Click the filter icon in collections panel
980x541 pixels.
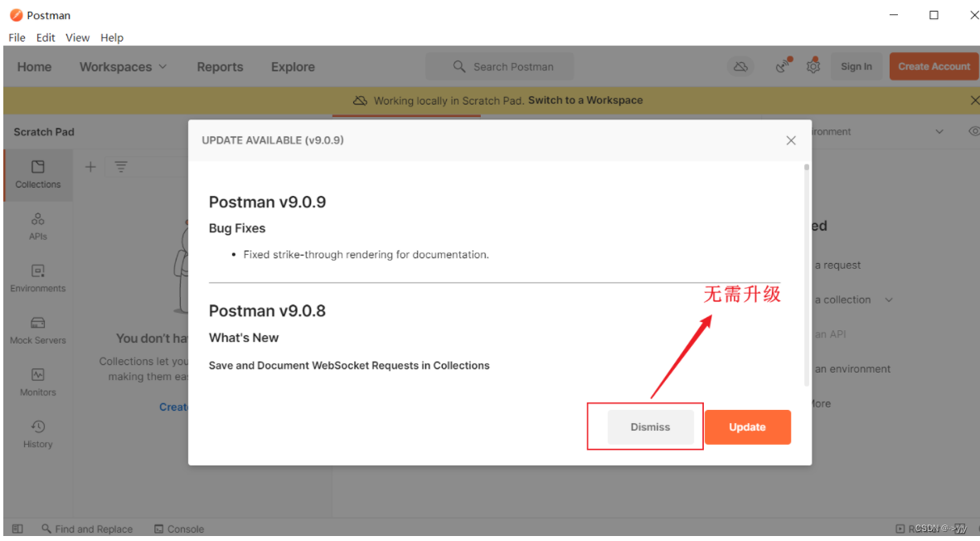click(x=120, y=166)
